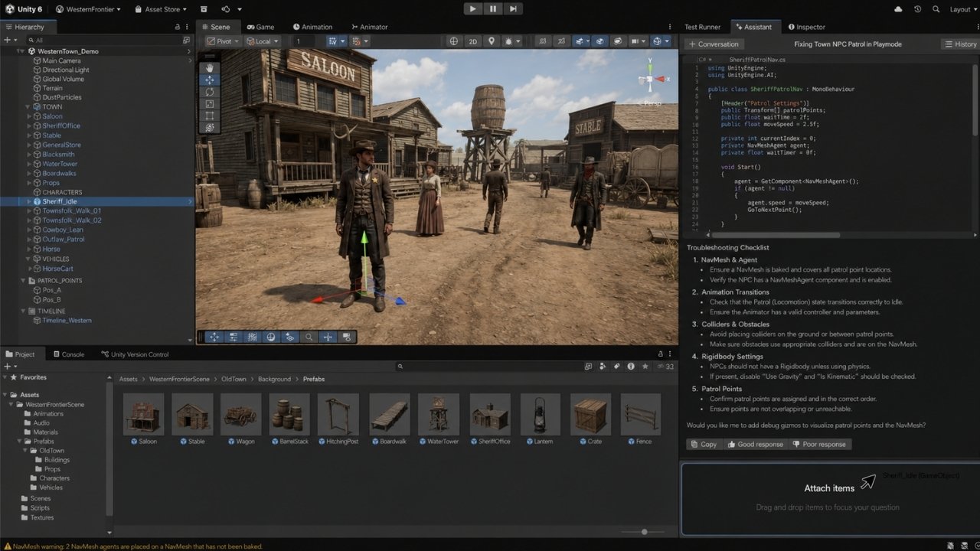Collapse the PATROL_POINTS group
This screenshot has height=551, width=980.
coord(21,281)
